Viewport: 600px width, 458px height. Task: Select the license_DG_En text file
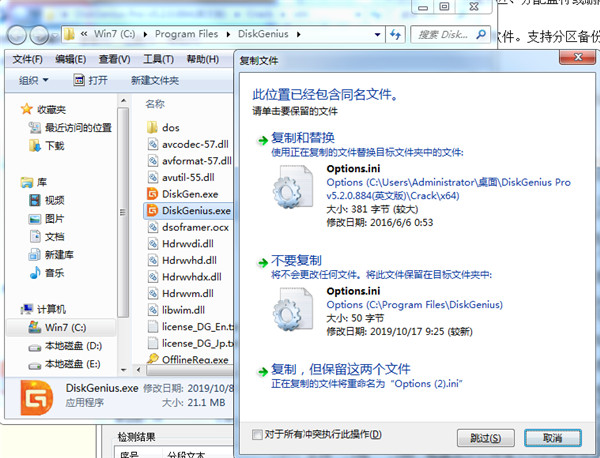[190, 327]
